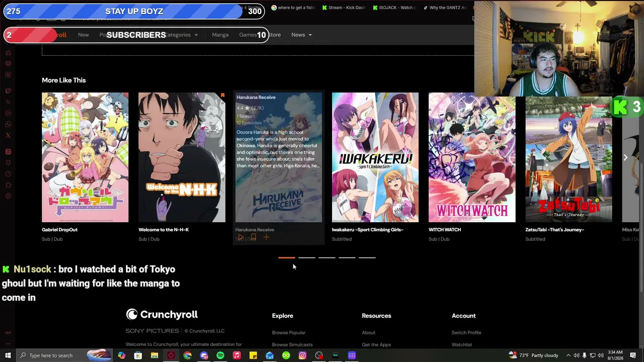Open Sticky Notes from the taskbar
This screenshot has width=644, height=362.
click(x=253, y=355)
